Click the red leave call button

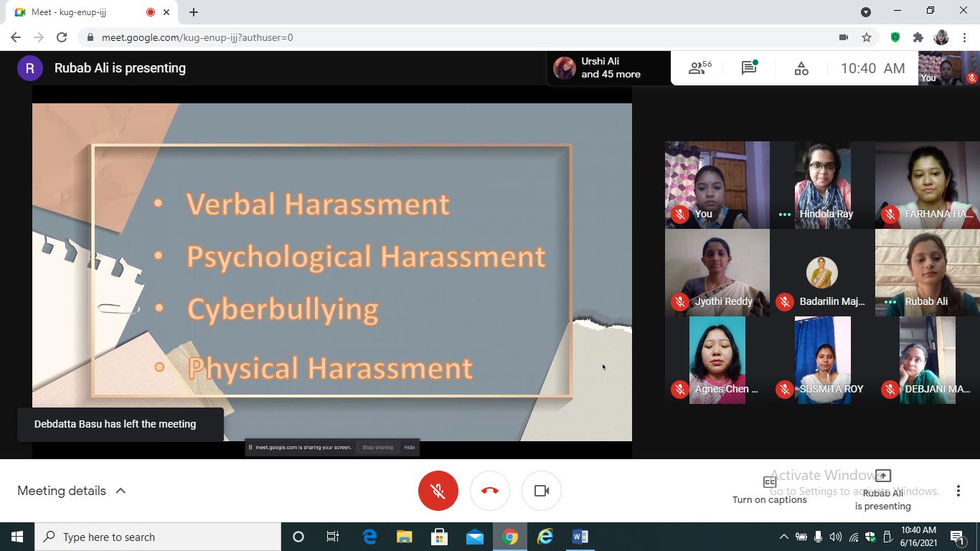(x=490, y=491)
